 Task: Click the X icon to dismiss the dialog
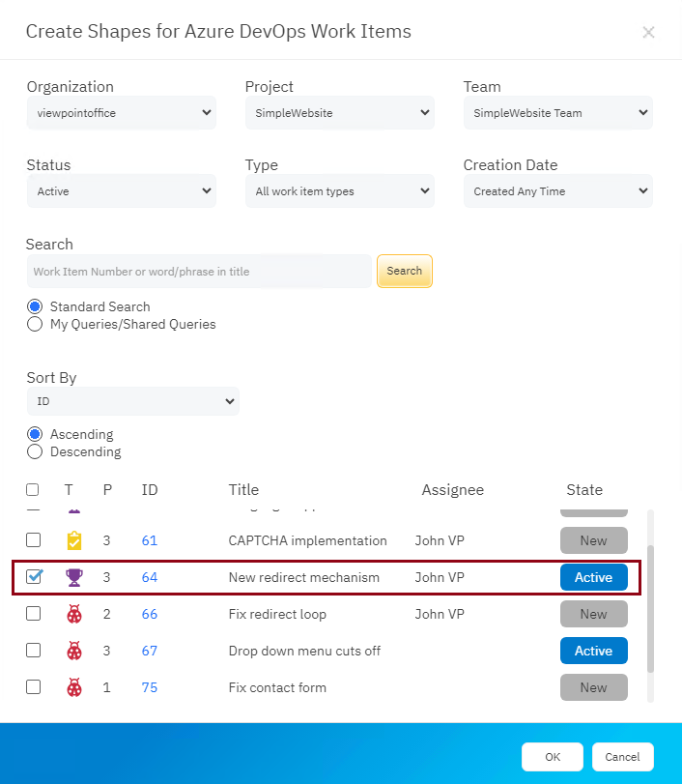[x=648, y=32]
